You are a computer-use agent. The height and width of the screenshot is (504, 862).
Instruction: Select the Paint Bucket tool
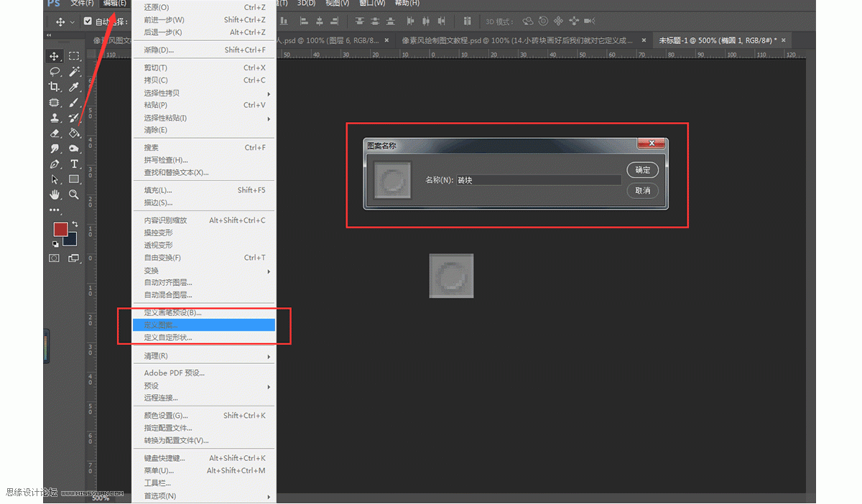tap(74, 134)
